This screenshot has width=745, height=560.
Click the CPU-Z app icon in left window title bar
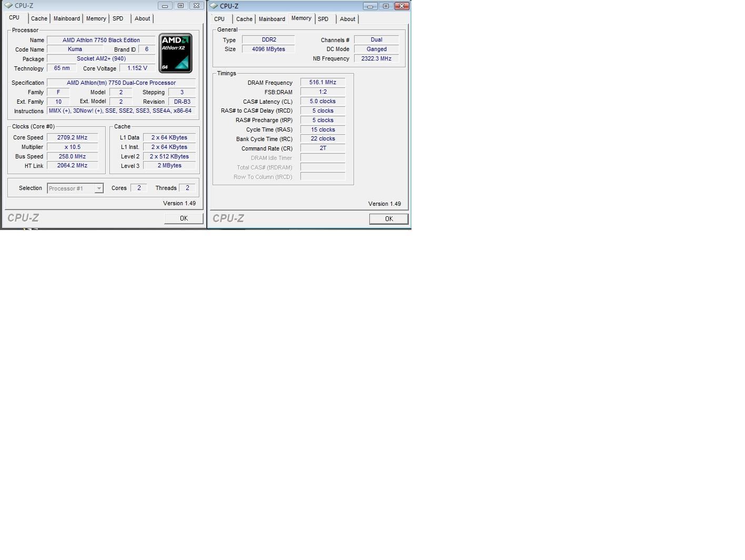click(x=8, y=6)
